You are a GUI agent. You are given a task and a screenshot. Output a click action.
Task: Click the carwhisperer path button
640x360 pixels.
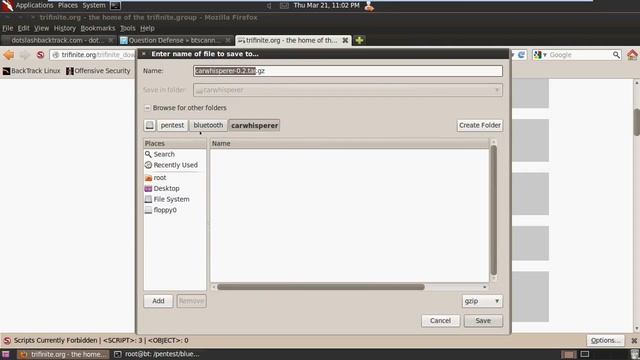[x=254, y=125]
